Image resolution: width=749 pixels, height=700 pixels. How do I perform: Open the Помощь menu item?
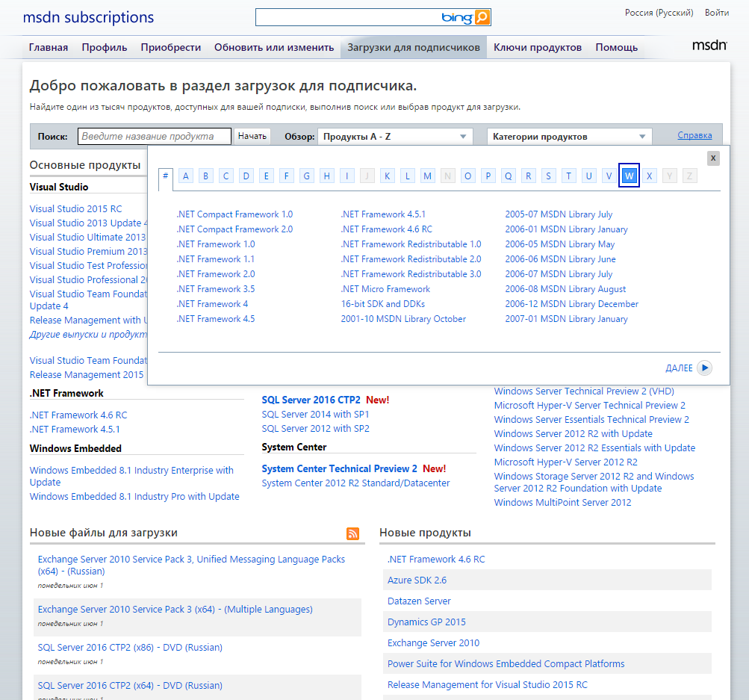click(617, 47)
